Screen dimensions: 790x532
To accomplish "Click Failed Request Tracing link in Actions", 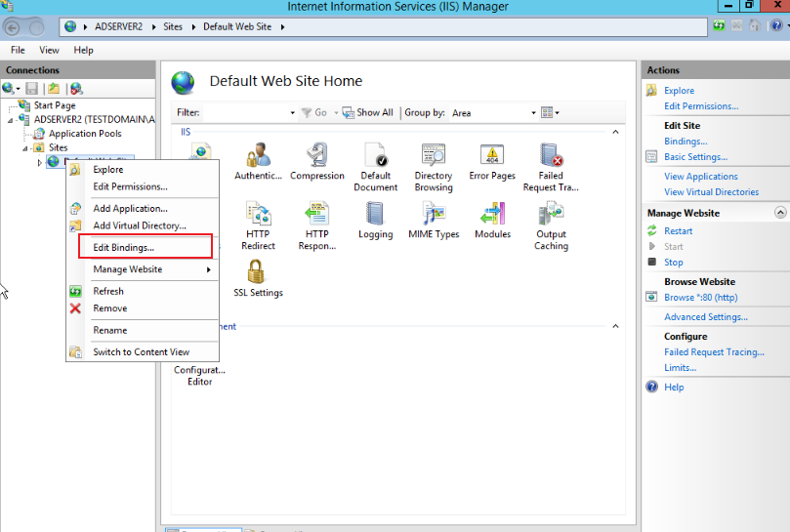I will 714,352.
